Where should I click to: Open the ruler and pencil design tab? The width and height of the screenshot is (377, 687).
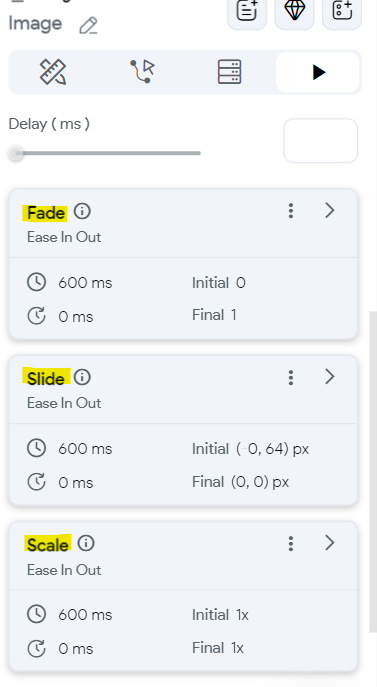coord(53,72)
